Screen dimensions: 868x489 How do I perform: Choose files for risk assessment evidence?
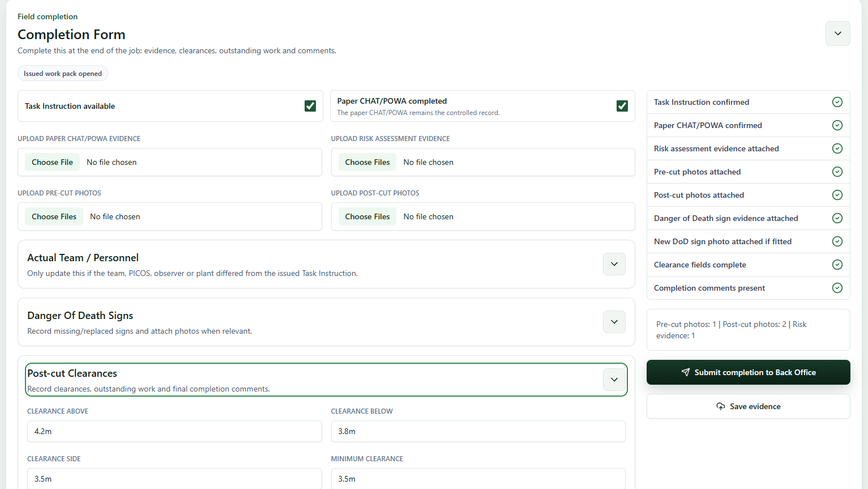(x=367, y=162)
